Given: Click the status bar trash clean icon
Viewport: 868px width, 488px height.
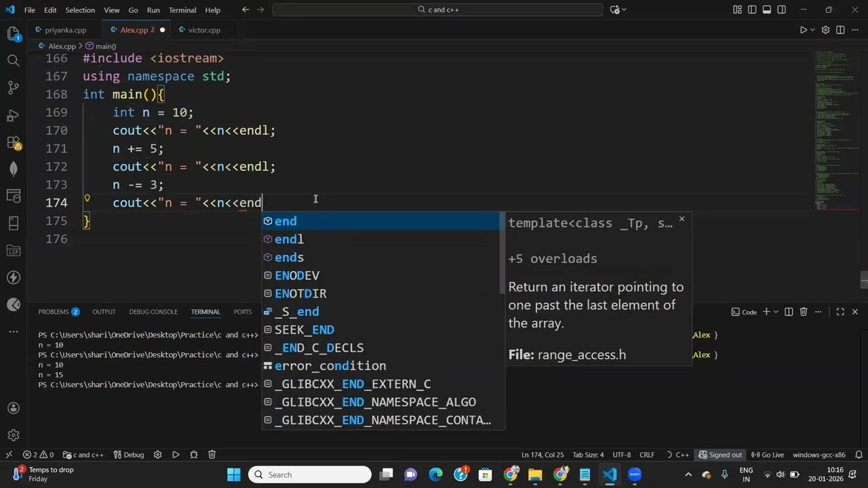Looking at the screenshot, I should click(x=212, y=455).
